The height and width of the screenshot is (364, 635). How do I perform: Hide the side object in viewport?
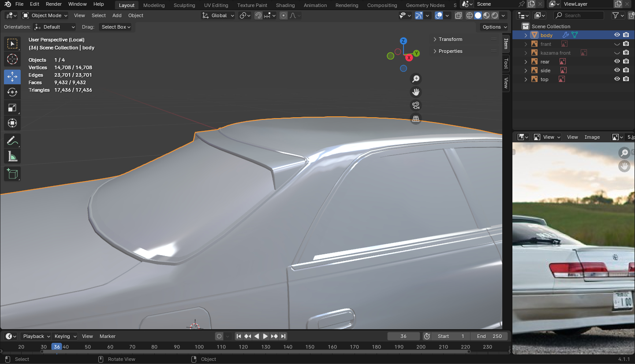[617, 71]
